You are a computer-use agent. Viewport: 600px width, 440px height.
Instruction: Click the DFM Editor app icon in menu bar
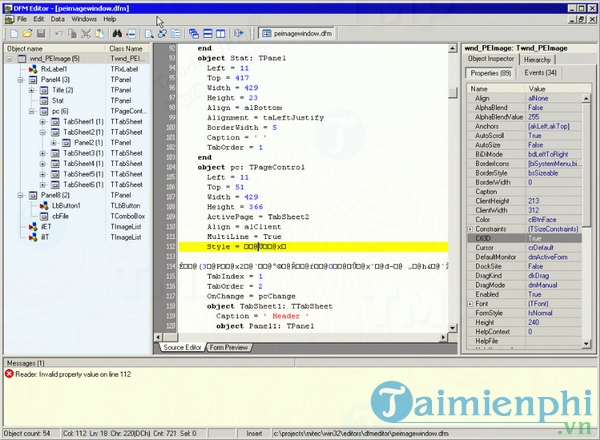pos(9,19)
